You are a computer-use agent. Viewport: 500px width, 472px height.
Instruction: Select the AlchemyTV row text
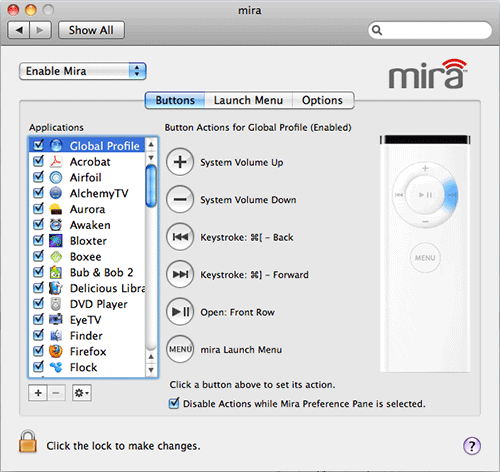coord(99,193)
